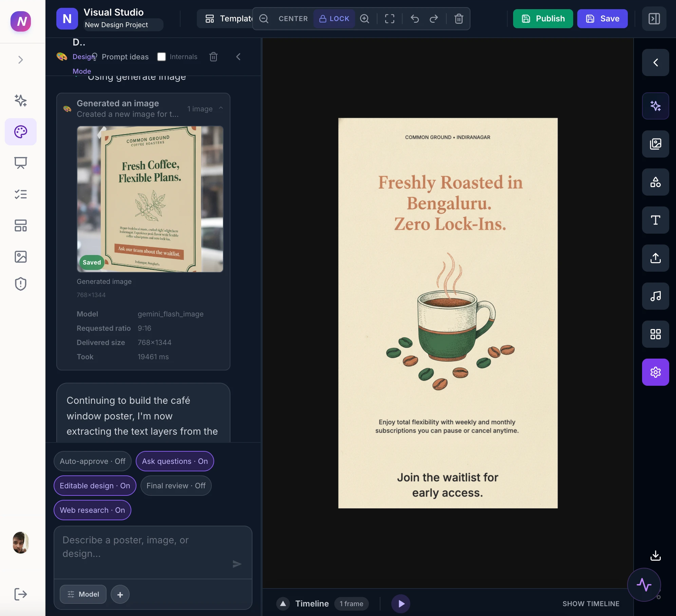Click the logout icon in left sidebar
This screenshot has width=676, height=616.
tap(21, 594)
